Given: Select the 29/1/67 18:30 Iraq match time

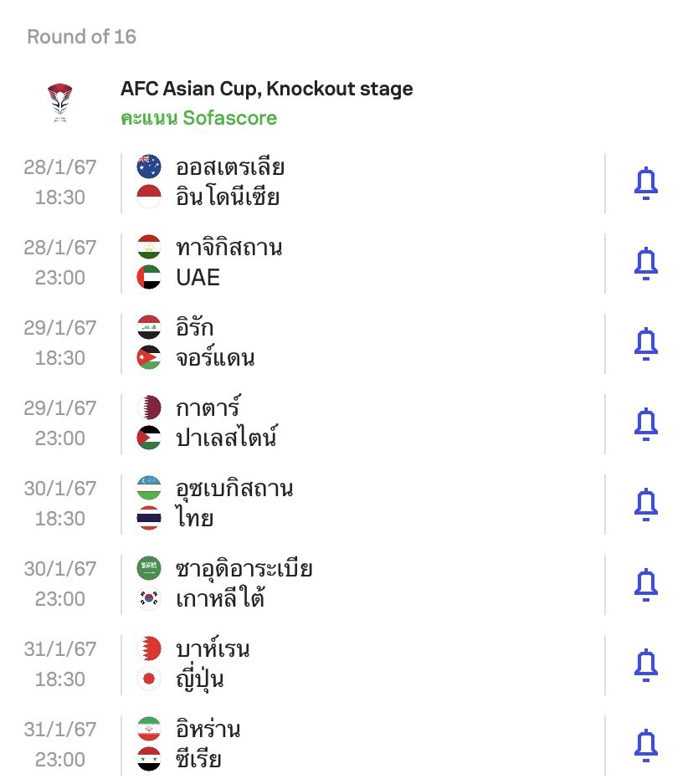Looking at the screenshot, I should pos(60,344).
